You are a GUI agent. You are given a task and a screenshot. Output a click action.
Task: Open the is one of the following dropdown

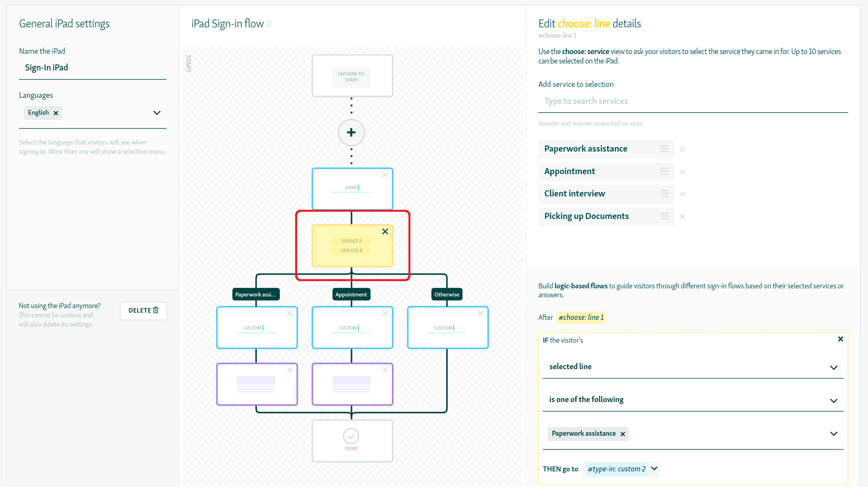(834, 400)
